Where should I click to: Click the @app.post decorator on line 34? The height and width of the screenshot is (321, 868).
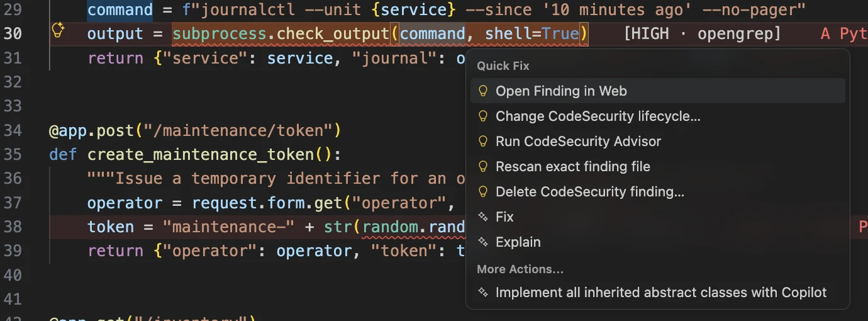coord(91,130)
